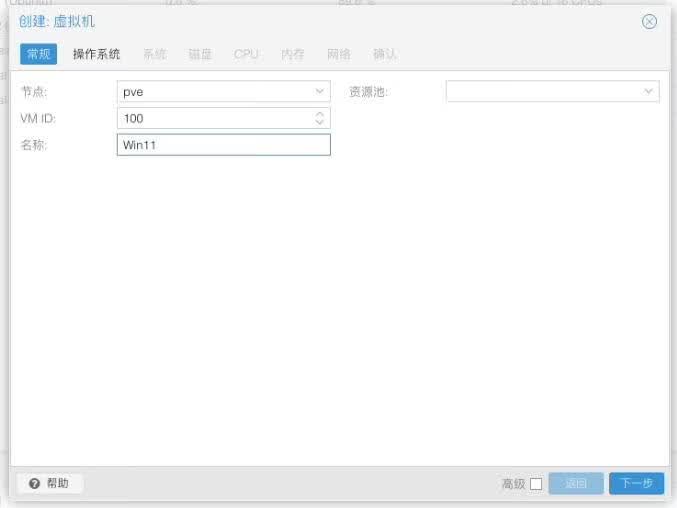Viewport: 677px width, 508px height.
Task: Open the 磁盘 disk tab
Action: 200,54
